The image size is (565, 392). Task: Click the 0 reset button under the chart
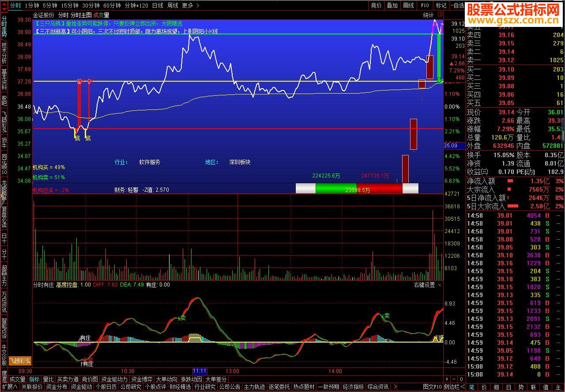[461, 379]
